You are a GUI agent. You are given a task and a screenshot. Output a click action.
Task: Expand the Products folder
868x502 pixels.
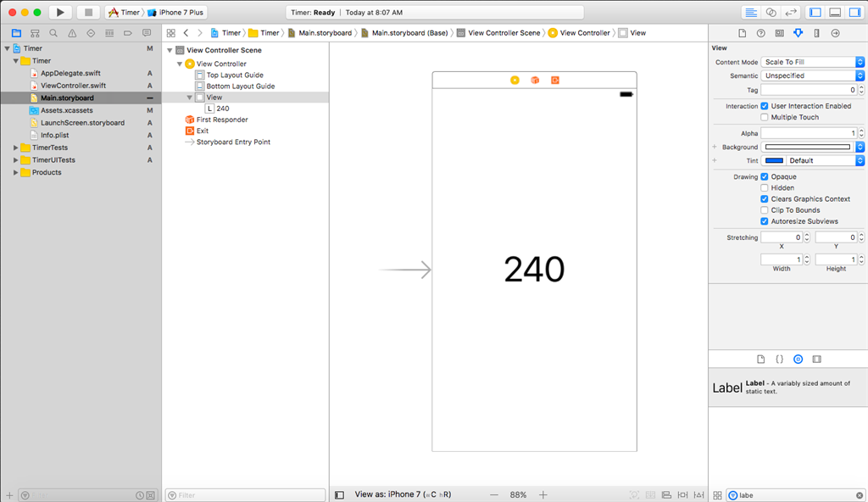click(15, 172)
